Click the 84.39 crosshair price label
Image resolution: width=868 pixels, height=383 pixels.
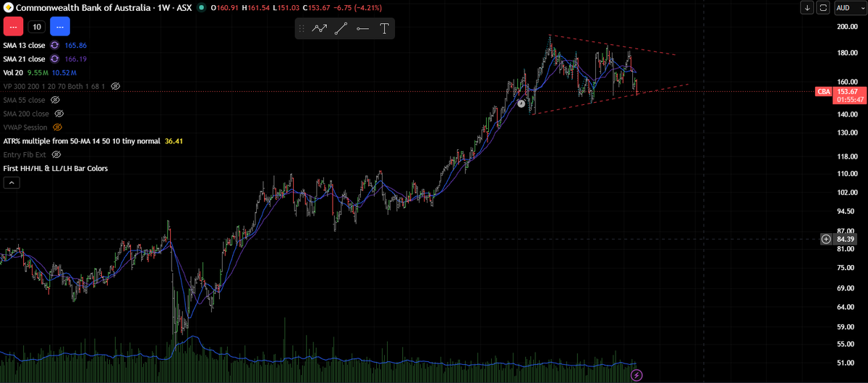(x=846, y=239)
